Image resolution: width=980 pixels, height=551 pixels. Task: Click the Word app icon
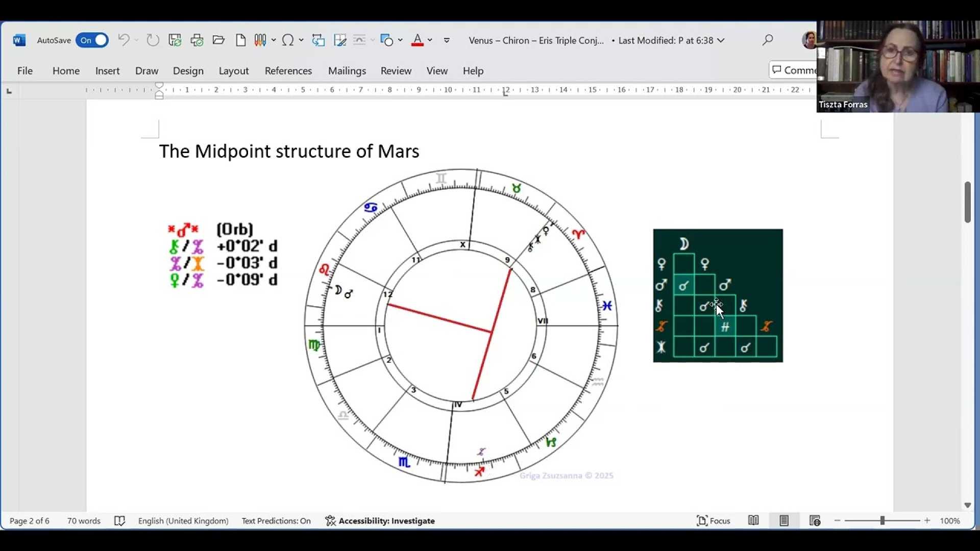pos(19,40)
